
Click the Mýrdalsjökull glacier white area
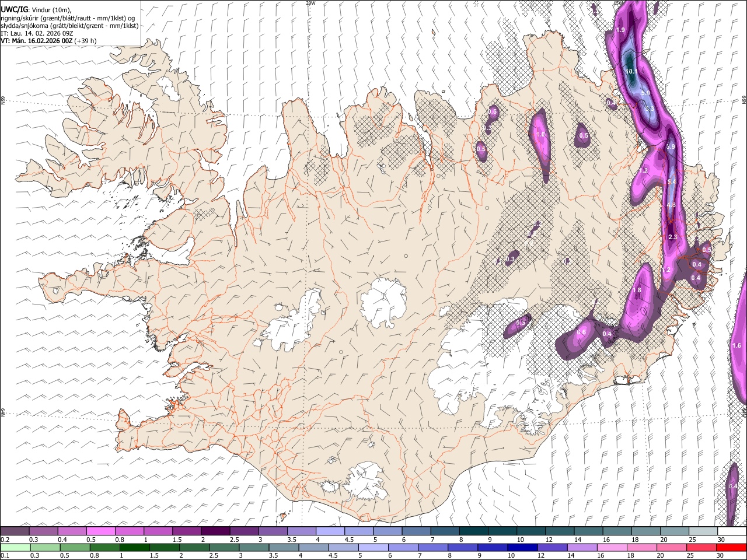366,481
